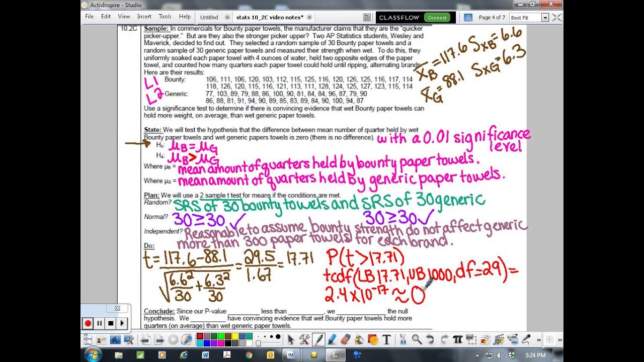Insert media from file clapperboard icon
This screenshot has width=644, height=362.
tap(499, 339)
